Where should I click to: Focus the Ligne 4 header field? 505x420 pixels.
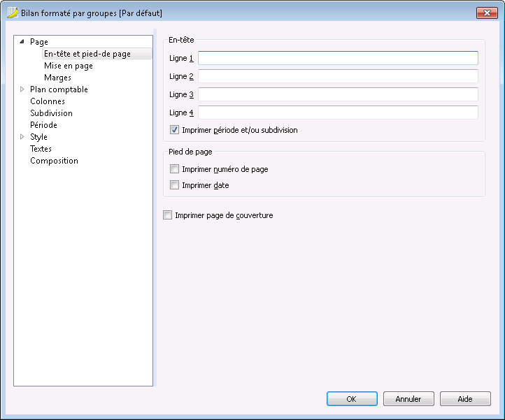click(x=338, y=113)
